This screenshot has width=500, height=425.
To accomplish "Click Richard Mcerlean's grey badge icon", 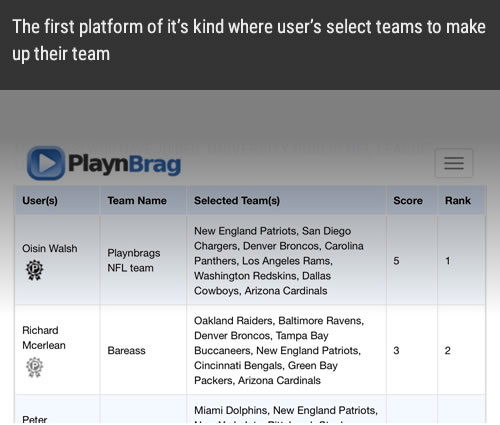I will [x=34, y=367].
